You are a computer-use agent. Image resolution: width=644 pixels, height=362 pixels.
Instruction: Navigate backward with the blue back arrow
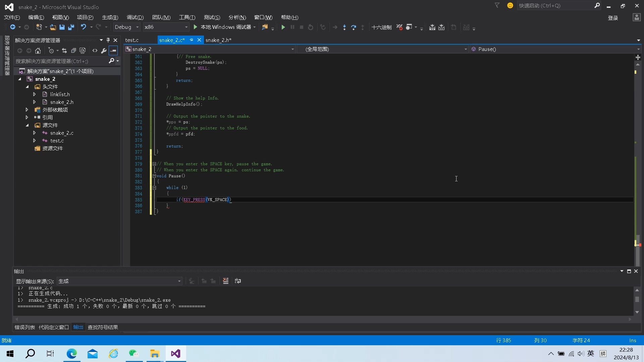coord(13,27)
